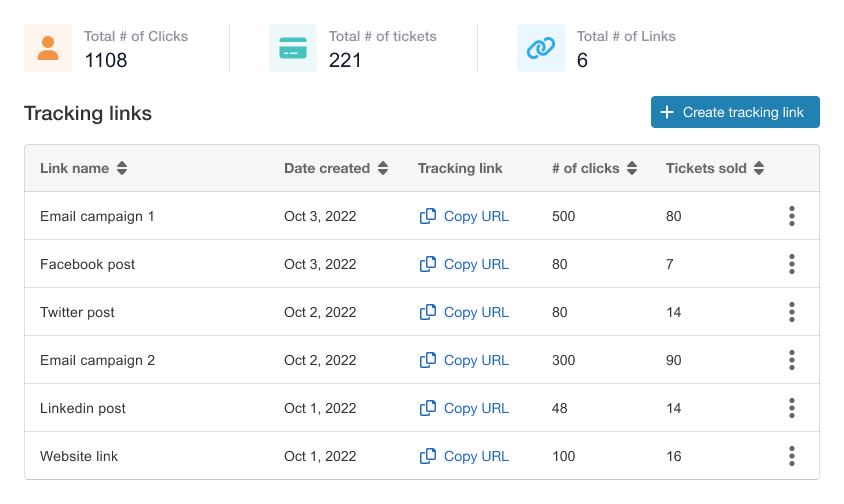Image resolution: width=844 pixels, height=504 pixels.
Task: Select the Linkedin post link name
Action: 83,408
